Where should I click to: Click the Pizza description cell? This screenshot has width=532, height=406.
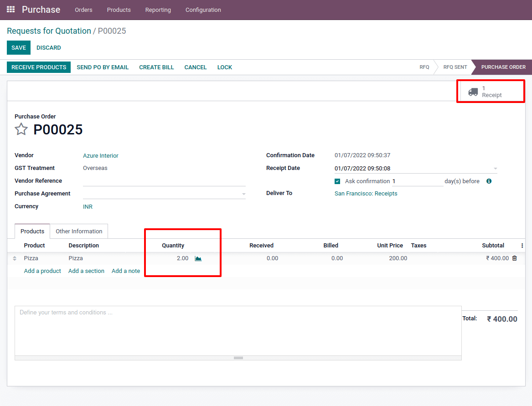coord(76,258)
